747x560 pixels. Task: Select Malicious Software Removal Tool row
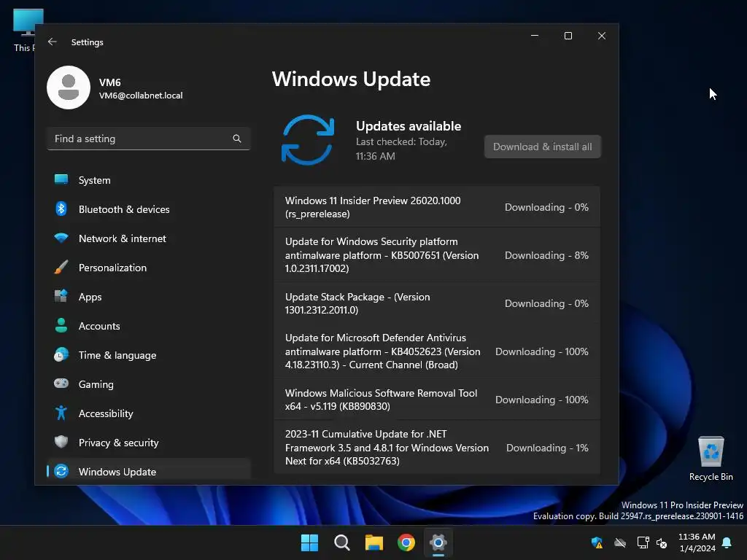(437, 400)
